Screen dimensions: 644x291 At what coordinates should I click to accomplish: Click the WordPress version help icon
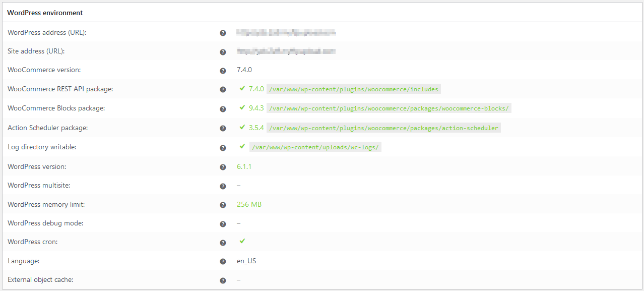[223, 167]
